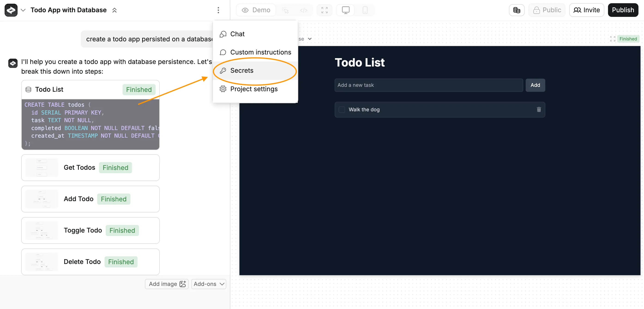The width and height of the screenshot is (644, 309).
Task: Switch preview to mobile view
Action: point(365,10)
